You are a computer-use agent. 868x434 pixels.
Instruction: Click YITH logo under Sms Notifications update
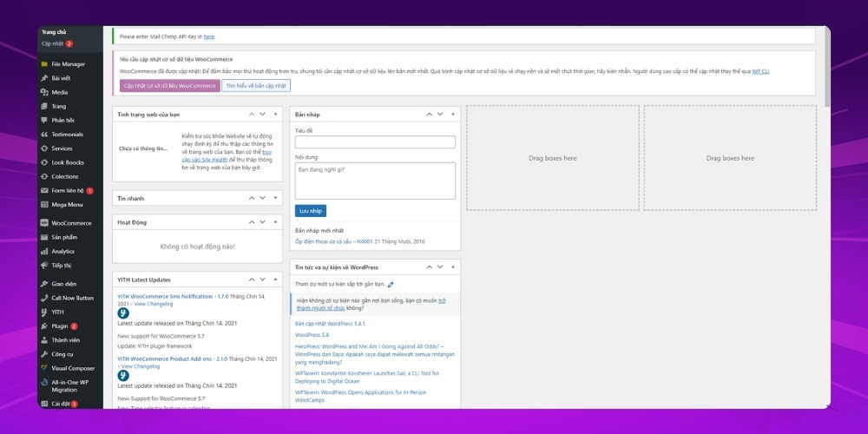click(123, 313)
